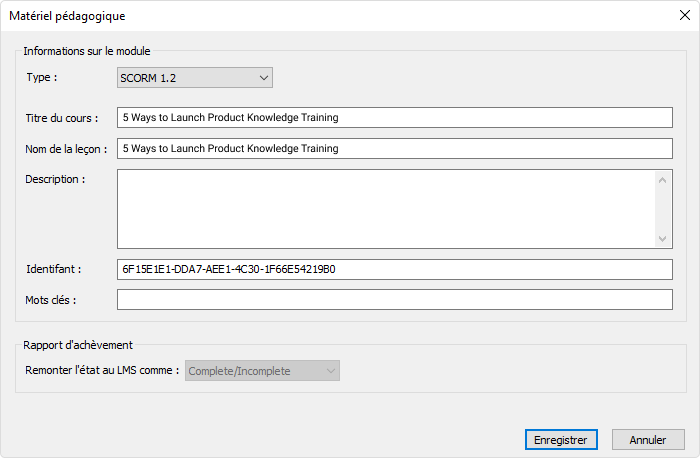This screenshot has height=458, width=700.
Task: Click the Remonter l'état au LMS comme label
Action: (102, 371)
